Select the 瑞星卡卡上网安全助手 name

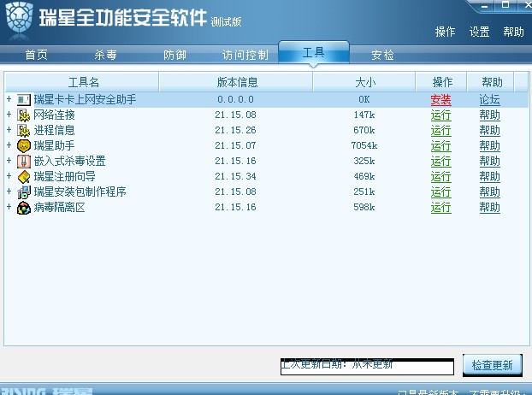[85, 99]
